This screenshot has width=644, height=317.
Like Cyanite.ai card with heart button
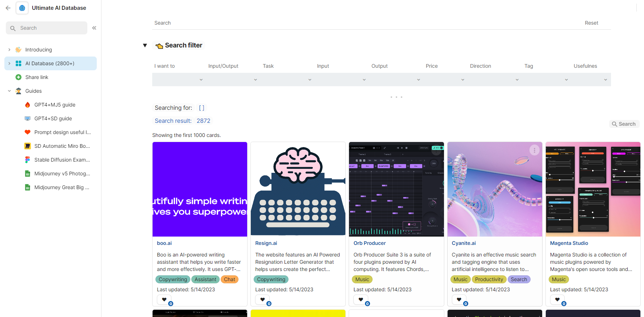pos(459,300)
